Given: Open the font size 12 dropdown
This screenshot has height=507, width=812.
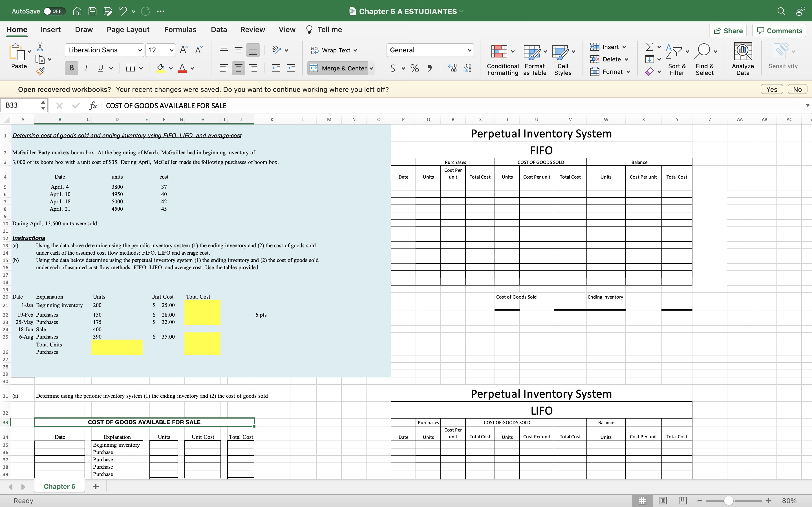Looking at the screenshot, I should 171,50.
